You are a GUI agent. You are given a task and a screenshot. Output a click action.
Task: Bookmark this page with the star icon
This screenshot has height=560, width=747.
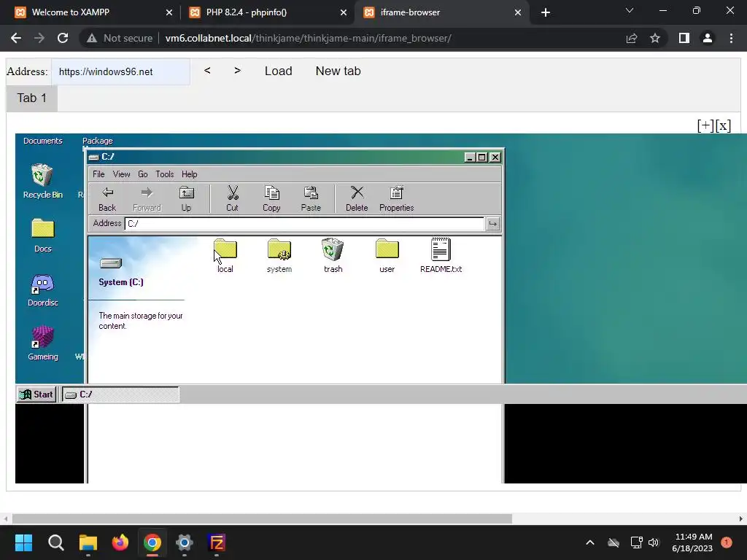655,38
